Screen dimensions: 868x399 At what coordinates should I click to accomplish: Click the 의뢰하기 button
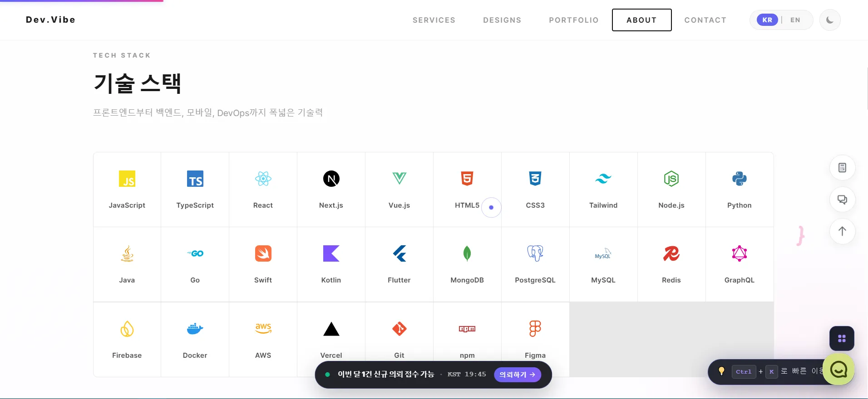[518, 375]
